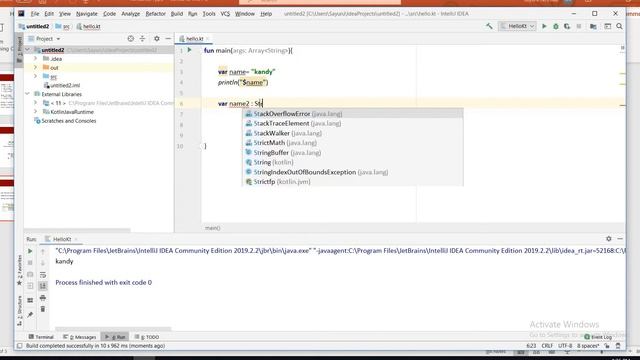Run with coverage icon in toolbar
The height and width of the screenshot is (360, 640).
coord(567,26)
